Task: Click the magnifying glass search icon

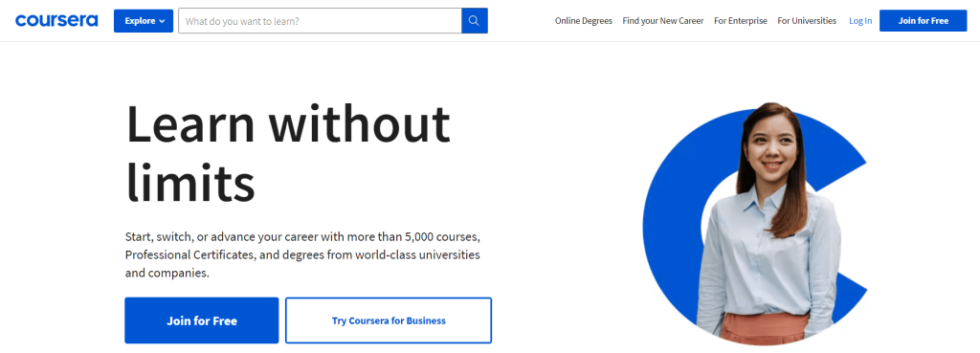Action: coord(475,21)
